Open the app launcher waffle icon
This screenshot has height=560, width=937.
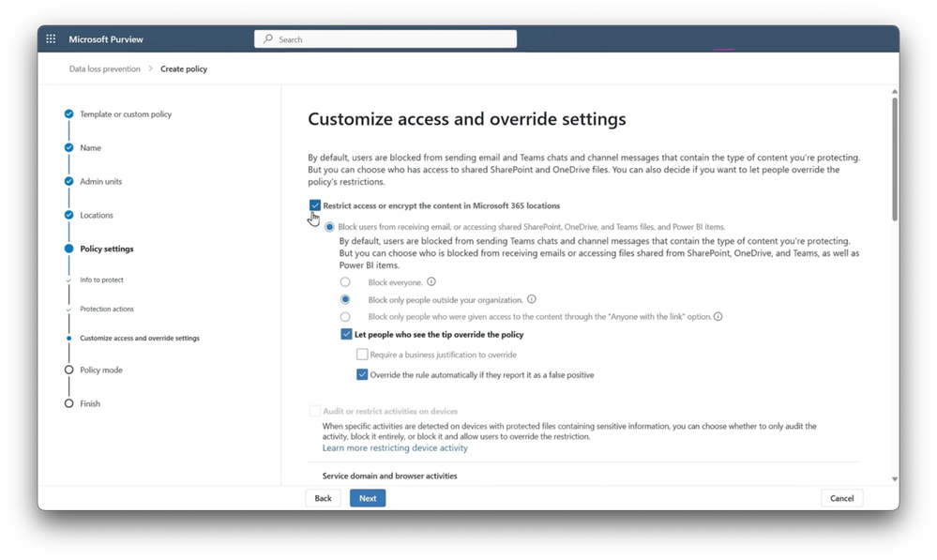[x=51, y=38]
